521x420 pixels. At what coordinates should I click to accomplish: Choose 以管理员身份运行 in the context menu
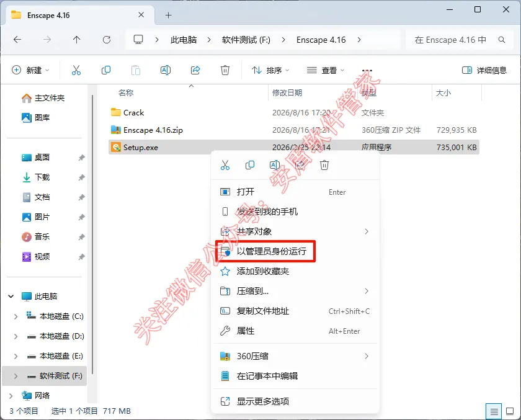295,251
